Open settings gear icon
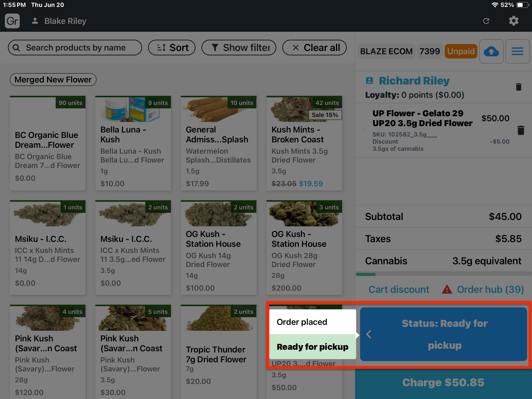 point(514,21)
